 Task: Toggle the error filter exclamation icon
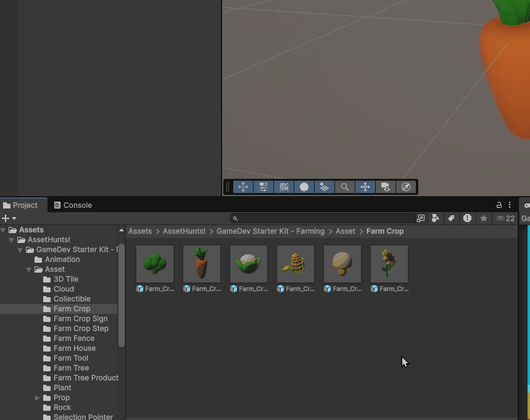coord(468,218)
